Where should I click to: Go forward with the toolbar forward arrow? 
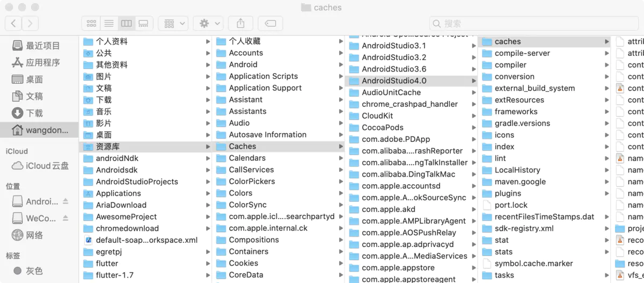[x=30, y=23]
